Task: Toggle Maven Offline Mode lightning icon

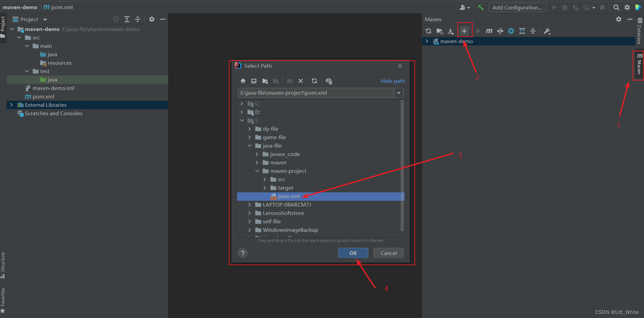Action: tap(511, 31)
